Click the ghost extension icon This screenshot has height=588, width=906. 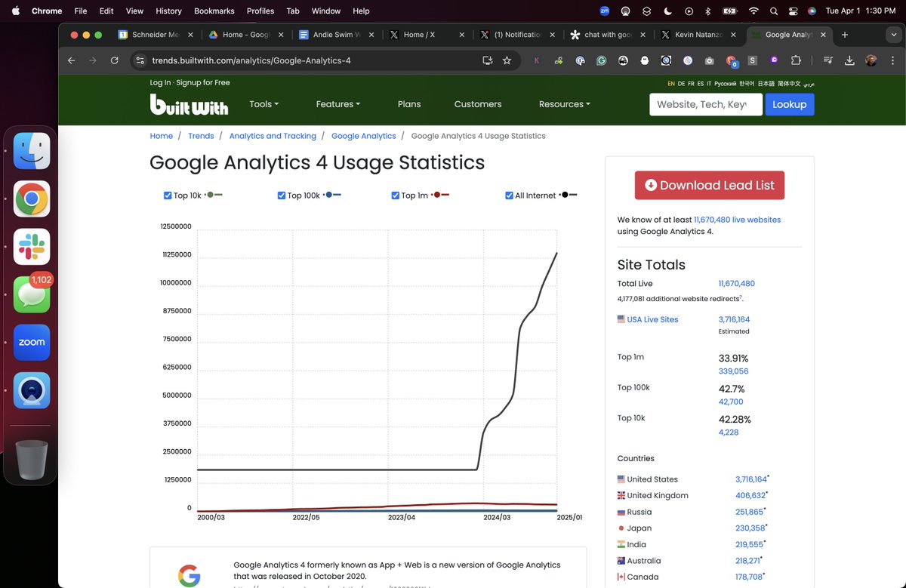pyautogui.click(x=645, y=60)
